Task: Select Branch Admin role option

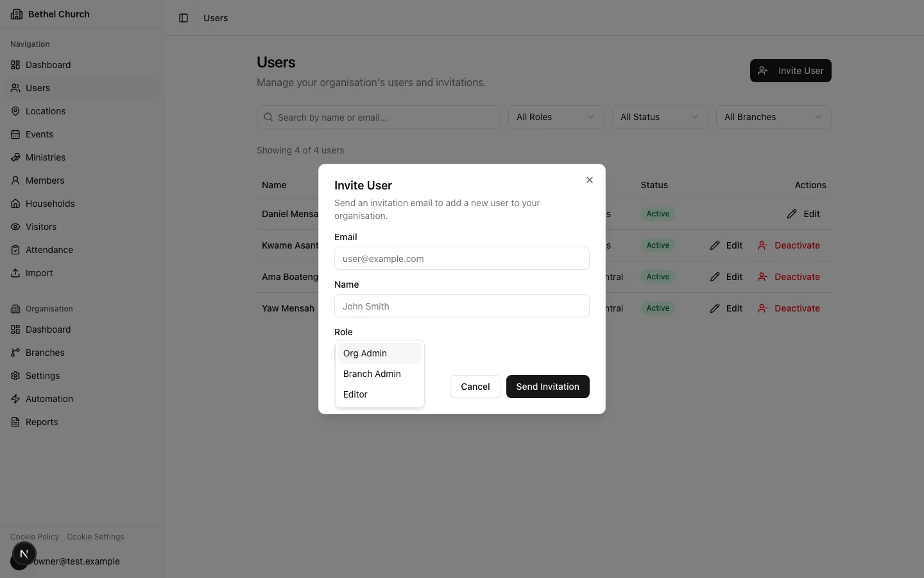Action: pos(380,374)
